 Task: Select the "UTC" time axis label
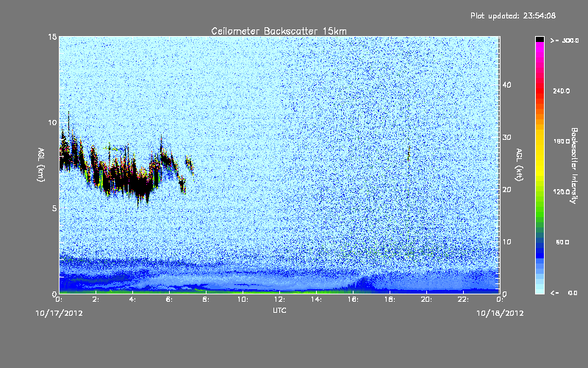[279, 310]
